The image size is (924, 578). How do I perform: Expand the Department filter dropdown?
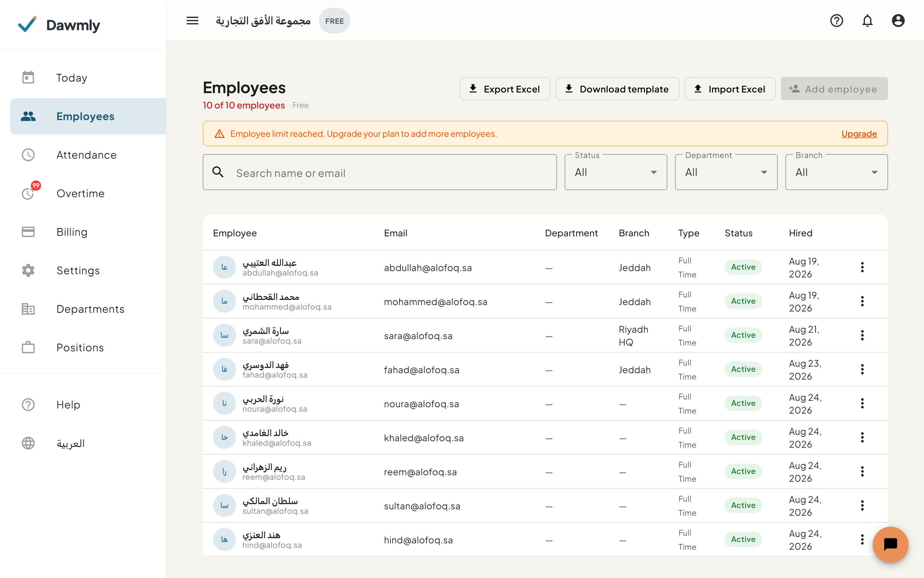pyautogui.click(x=726, y=172)
